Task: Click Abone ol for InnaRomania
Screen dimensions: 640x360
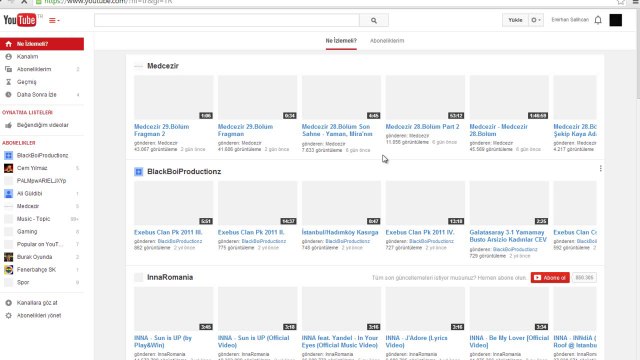Action: (x=550, y=278)
